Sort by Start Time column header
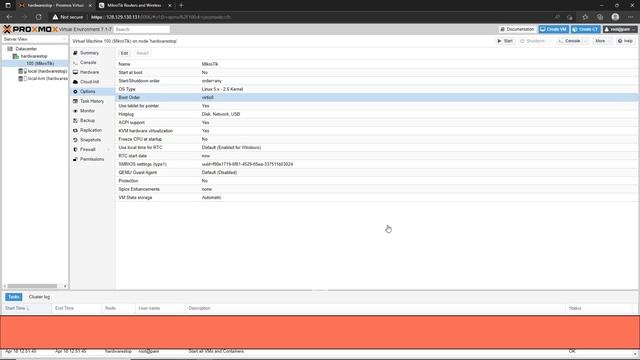Screen dimensions: 640x360 click(x=26, y=308)
